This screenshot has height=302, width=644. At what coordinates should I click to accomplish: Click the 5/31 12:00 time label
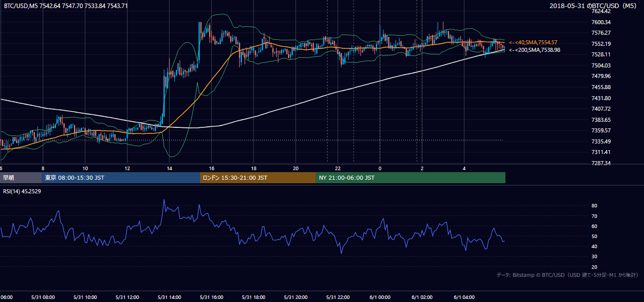pos(127,297)
